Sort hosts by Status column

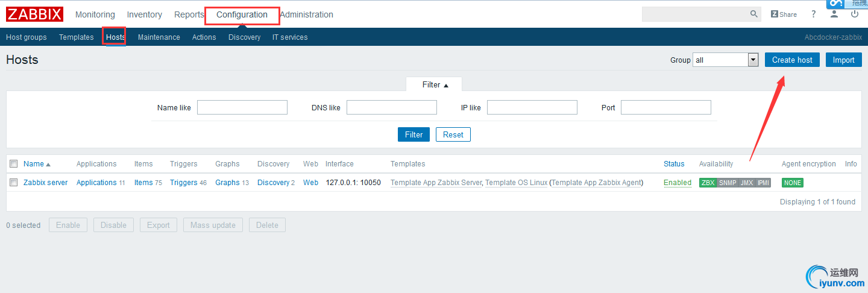[674, 164]
